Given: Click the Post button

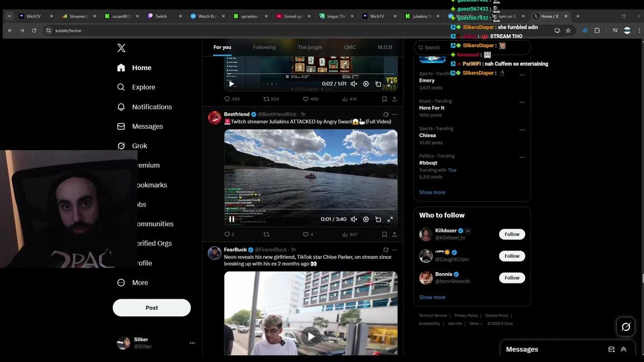Looking at the screenshot, I should pos(151,308).
